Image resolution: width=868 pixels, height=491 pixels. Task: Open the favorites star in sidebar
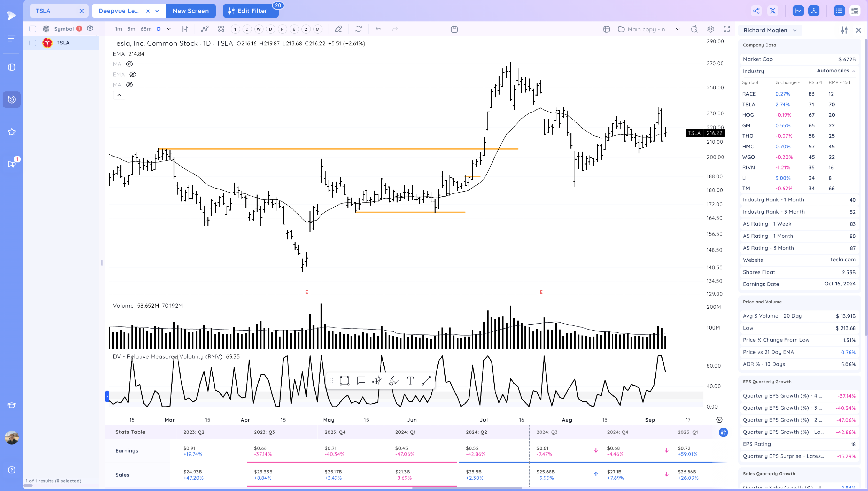12,132
